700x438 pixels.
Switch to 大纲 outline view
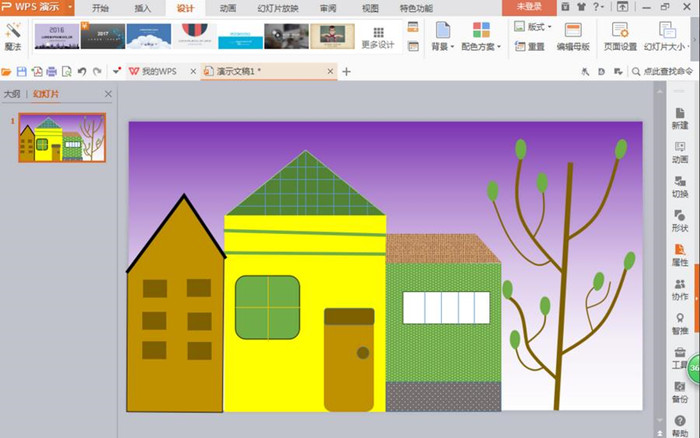click(x=12, y=94)
